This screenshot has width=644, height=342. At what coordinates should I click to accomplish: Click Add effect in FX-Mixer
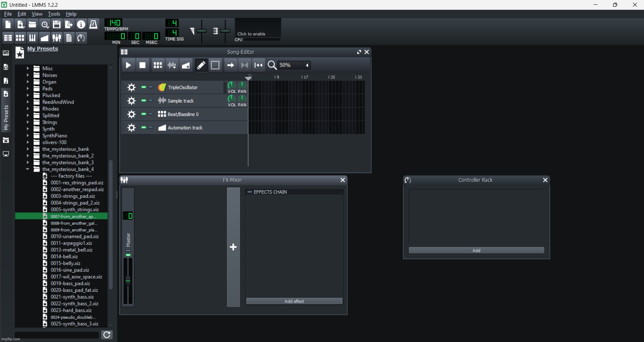click(294, 301)
